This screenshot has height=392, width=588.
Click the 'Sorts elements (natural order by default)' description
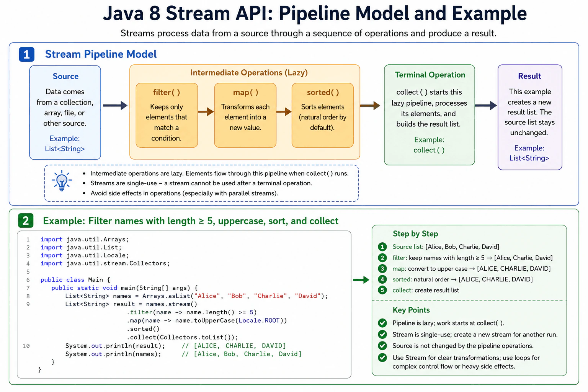tap(323, 117)
